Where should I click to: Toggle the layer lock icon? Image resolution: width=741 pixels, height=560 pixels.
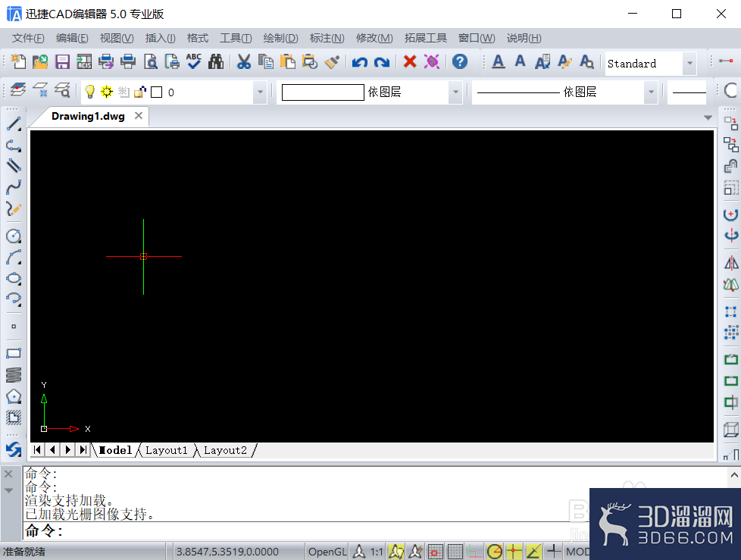pos(140,92)
